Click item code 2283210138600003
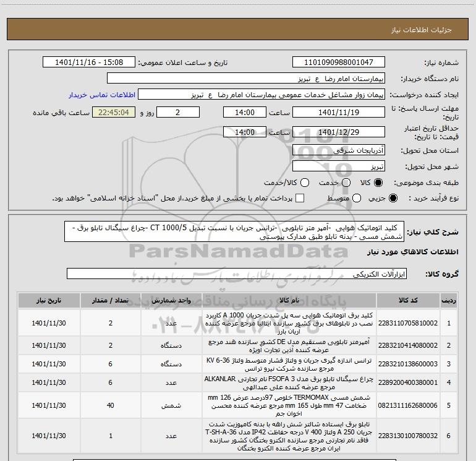 tap(408, 364)
